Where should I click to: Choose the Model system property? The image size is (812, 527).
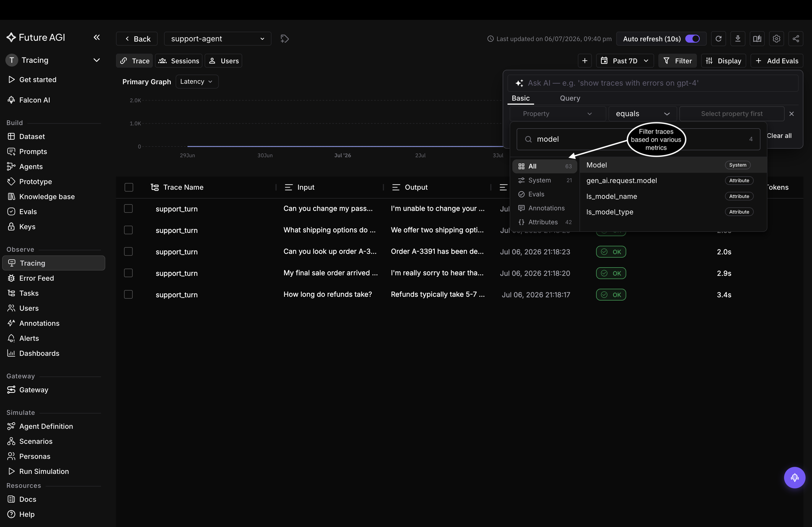point(673,165)
